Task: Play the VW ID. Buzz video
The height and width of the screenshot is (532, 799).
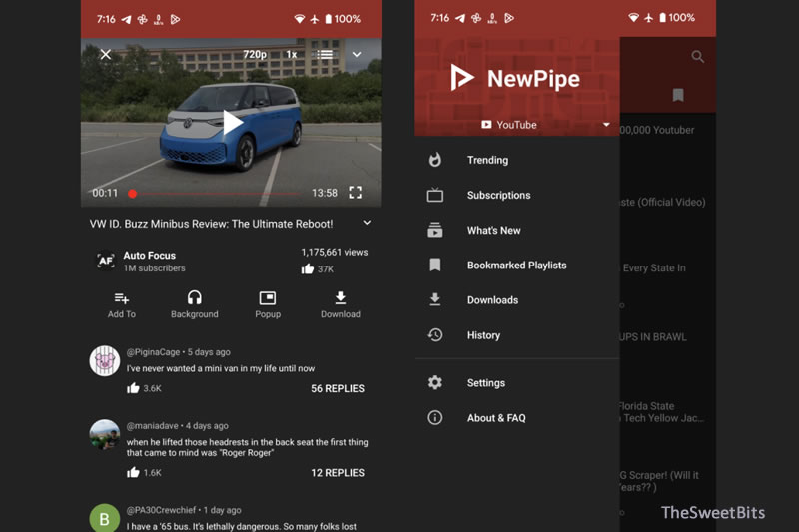Action: (233, 122)
